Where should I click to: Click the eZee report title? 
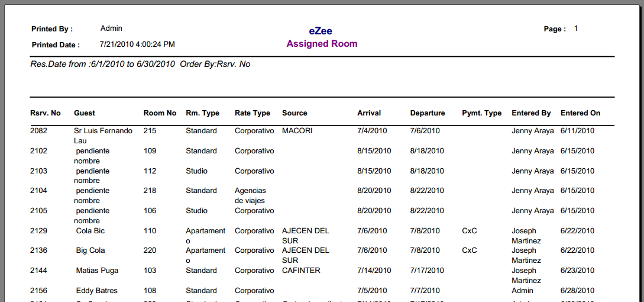[321, 31]
